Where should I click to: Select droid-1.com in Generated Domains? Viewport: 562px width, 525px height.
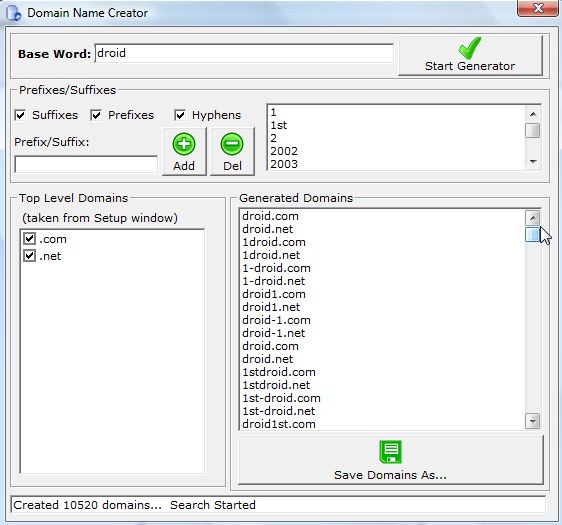click(382, 320)
